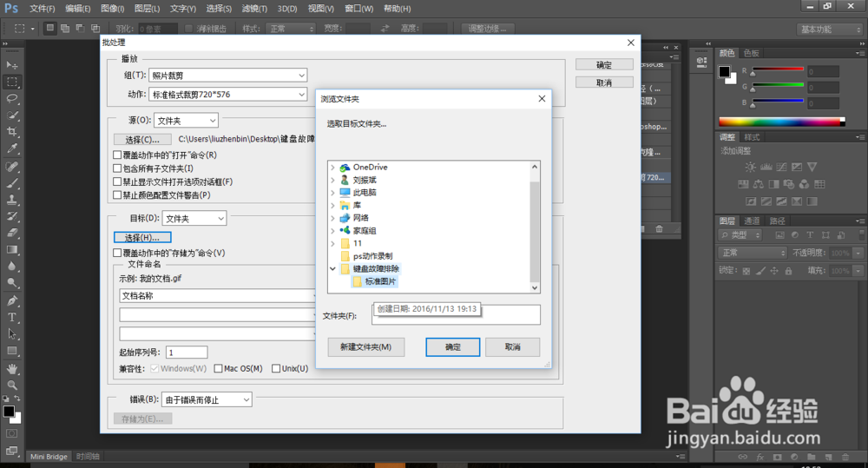
Task: Check 禁止颜色配置文件警告(P) checkbox
Action: pos(117,195)
